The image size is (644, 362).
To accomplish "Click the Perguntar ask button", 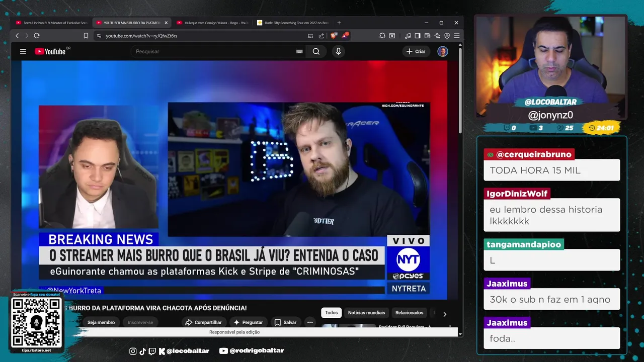I will [x=248, y=322].
